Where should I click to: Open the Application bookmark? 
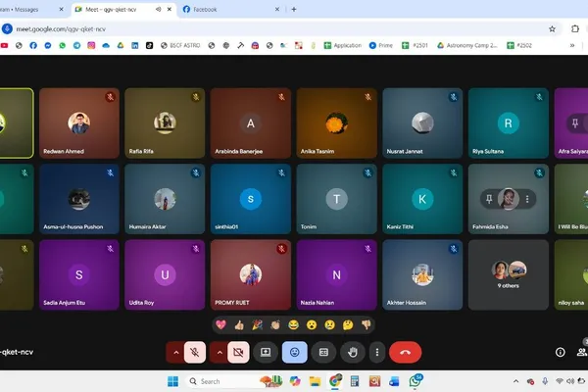(343, 45)
